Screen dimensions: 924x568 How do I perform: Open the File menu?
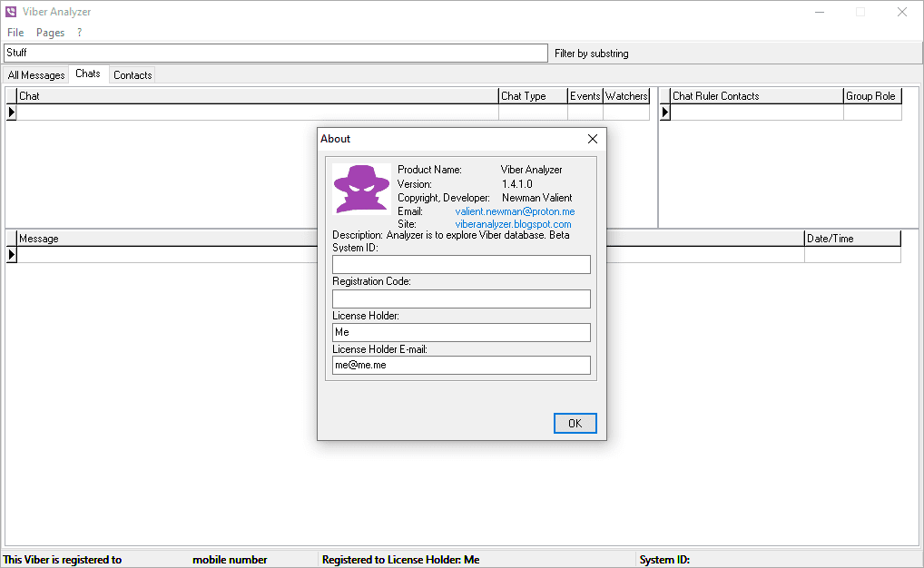click(x=15, y=33)
